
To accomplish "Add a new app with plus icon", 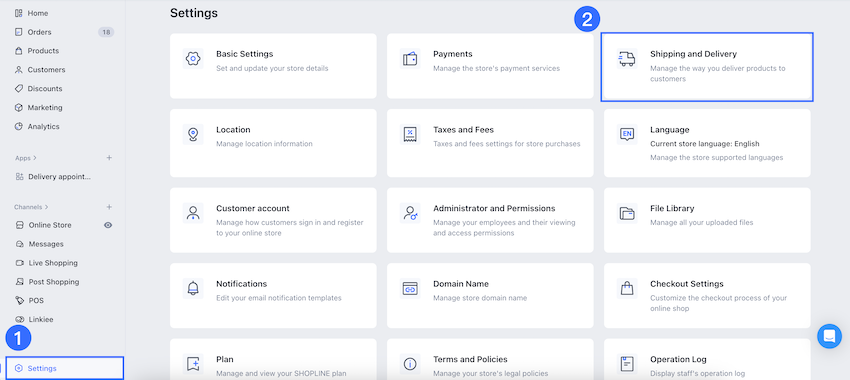I will pyautogui.click(x=109, y=158).
